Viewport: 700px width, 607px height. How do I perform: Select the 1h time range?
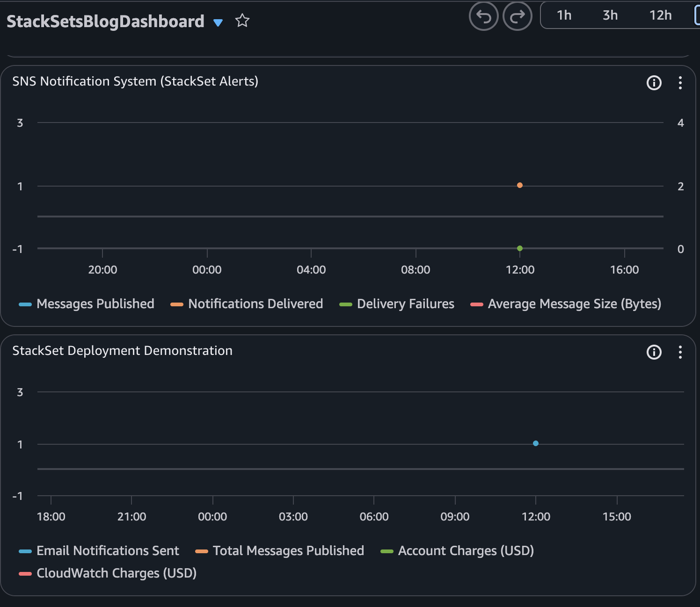(563, 15)
